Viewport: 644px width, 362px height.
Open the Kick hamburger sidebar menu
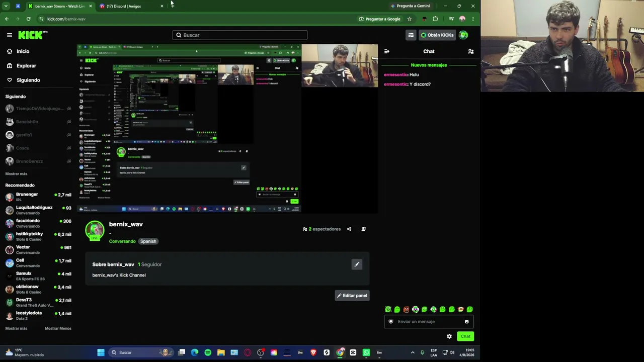[x=10, y=35]
